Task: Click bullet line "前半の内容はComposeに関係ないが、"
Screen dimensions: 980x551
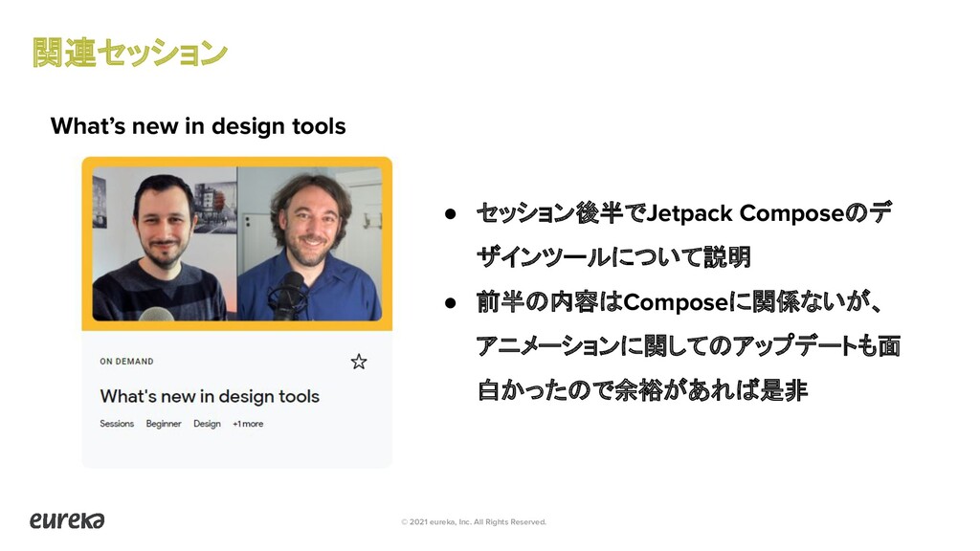Action: pos(679,301)
